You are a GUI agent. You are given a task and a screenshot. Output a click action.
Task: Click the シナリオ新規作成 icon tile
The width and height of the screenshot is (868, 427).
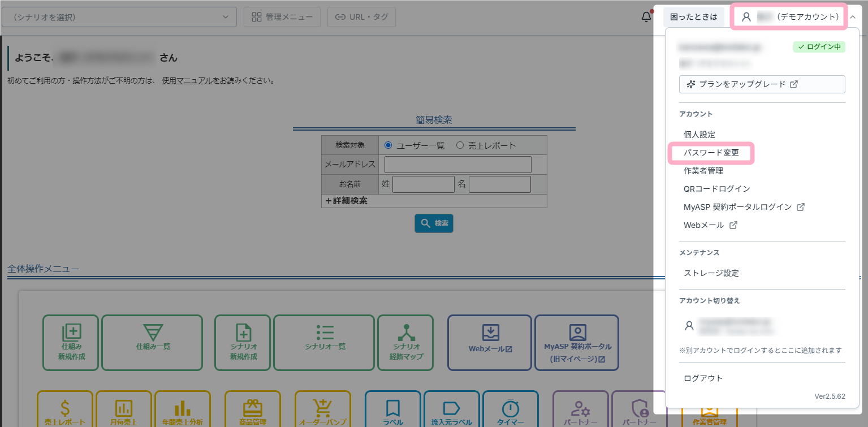point(243,343)
